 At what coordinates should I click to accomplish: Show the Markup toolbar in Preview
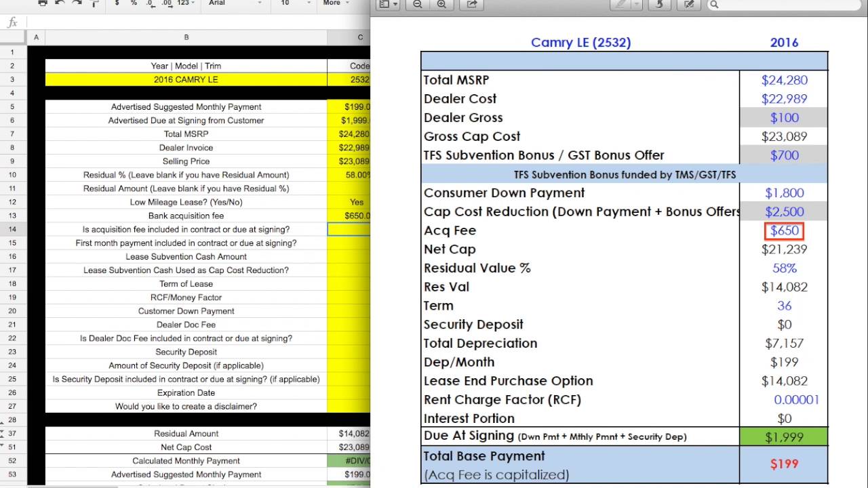point(689,4)
